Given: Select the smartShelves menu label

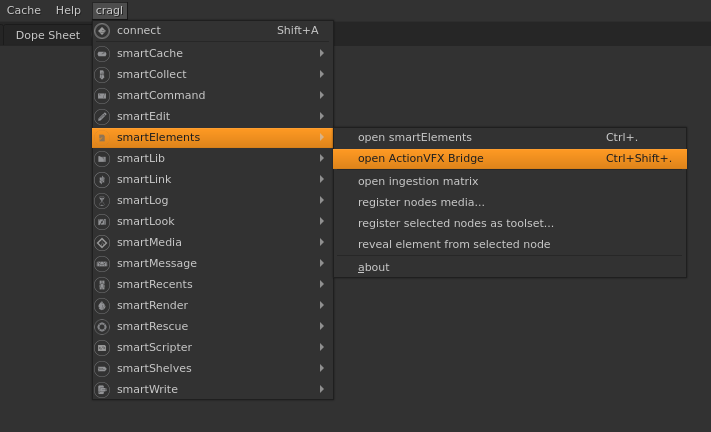Looking at the screenshot, I should (154, 368).
